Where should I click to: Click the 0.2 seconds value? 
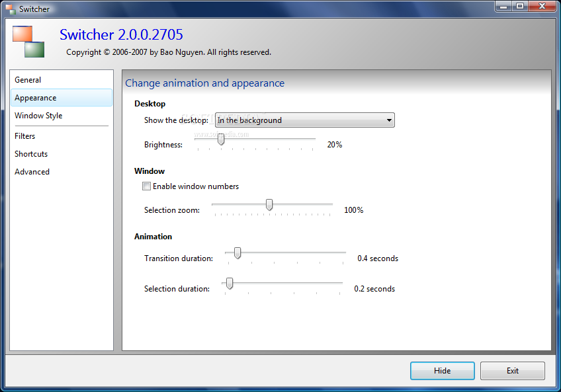coord(374,289)
